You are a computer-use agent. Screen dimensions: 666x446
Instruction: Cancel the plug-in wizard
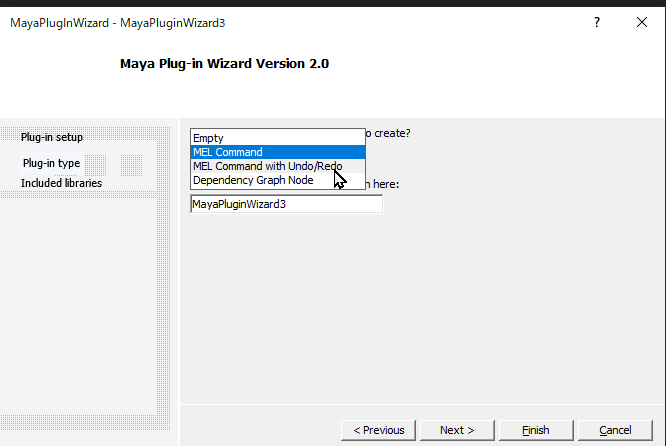(615, 430)
